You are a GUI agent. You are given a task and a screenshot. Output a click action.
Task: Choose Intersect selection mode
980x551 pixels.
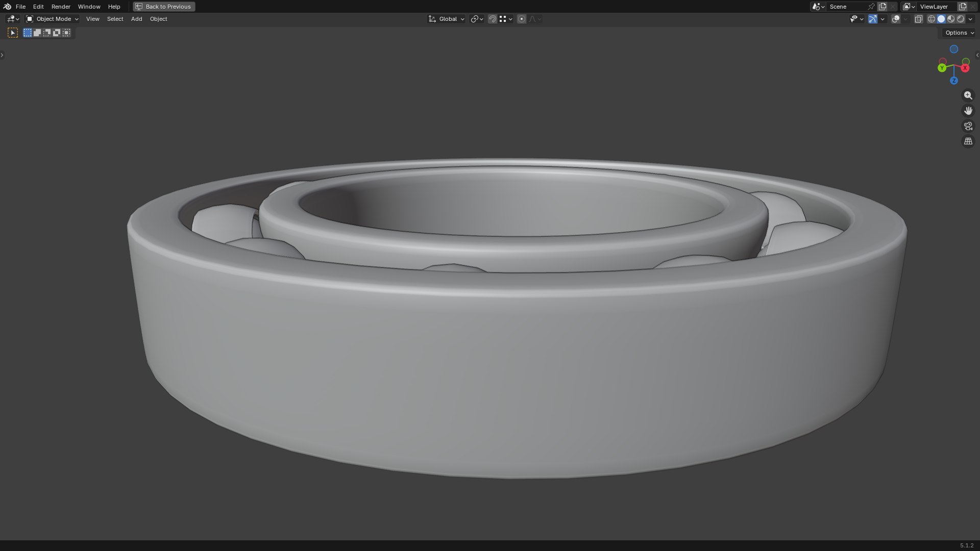[66, 33]
